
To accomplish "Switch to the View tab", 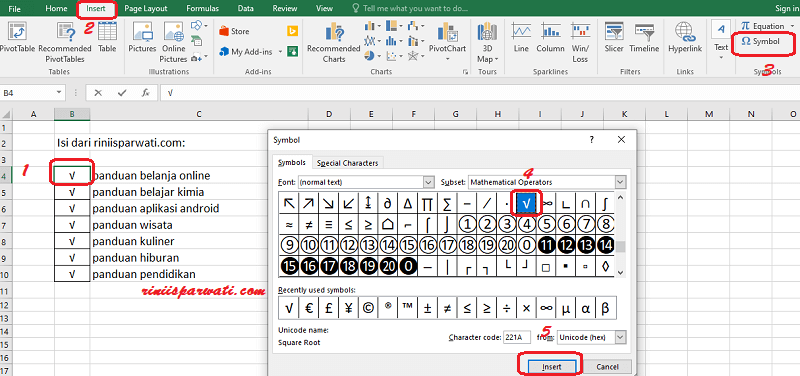I will pyautogui.click(x=324, y=9).
